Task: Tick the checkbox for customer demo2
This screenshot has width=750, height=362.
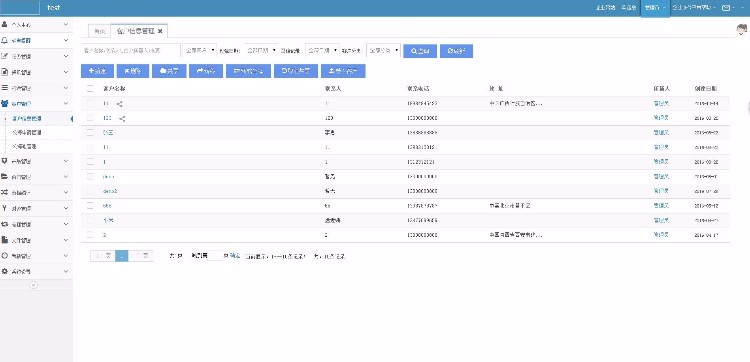Action: [90, 191]
